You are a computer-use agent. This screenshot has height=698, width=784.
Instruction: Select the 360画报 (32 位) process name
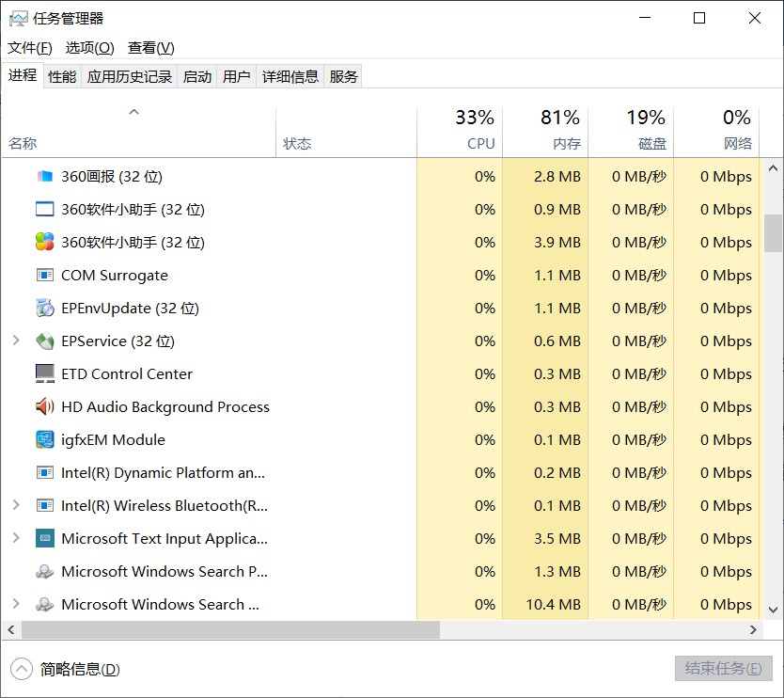[112, 176]
